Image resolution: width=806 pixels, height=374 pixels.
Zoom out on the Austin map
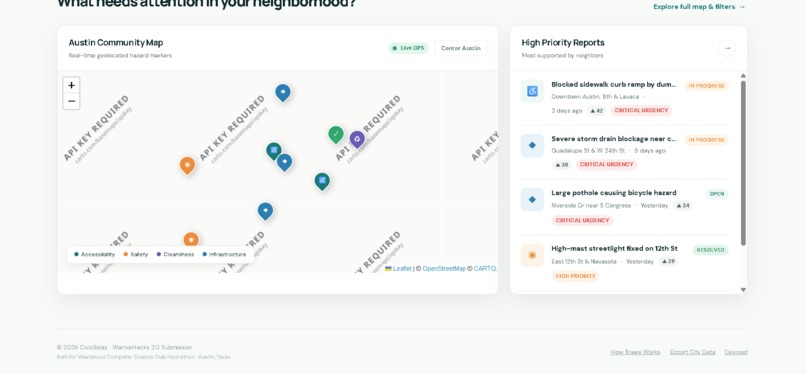(x=71, y=101)
